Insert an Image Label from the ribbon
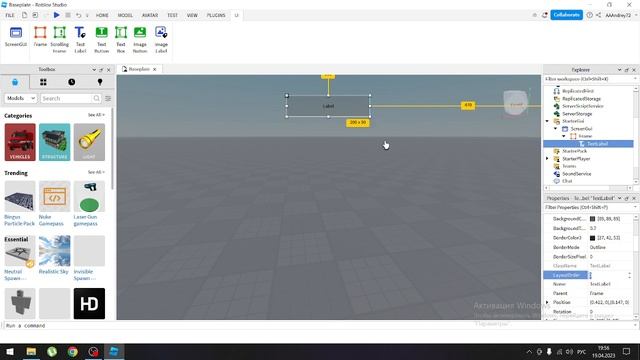The height and width of the screenshot is (360, 640). tap(161, 40)
